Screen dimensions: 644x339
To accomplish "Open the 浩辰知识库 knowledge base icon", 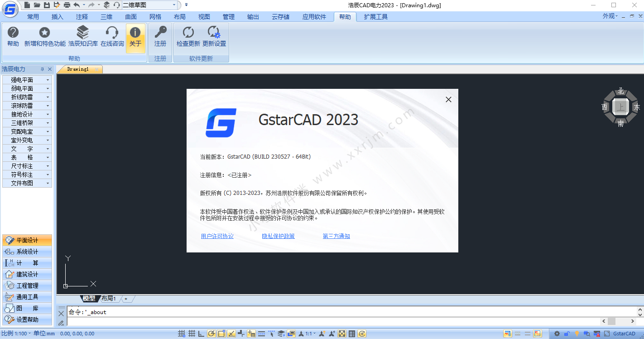I will tap(83, 37).
